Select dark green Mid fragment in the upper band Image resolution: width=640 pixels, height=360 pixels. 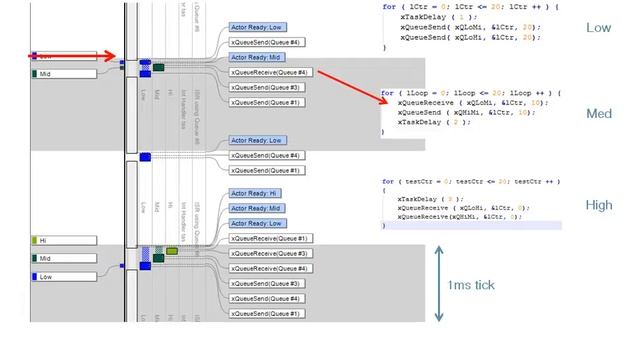(158, 67)
